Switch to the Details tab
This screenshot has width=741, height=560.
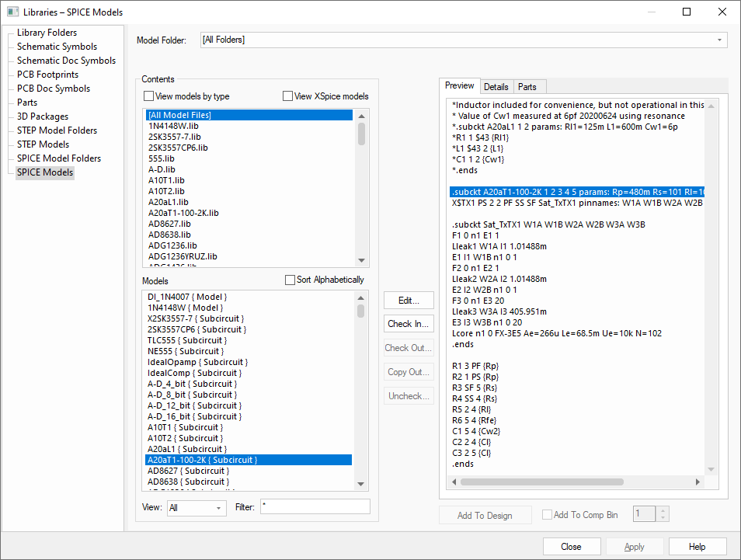[496, 86]
